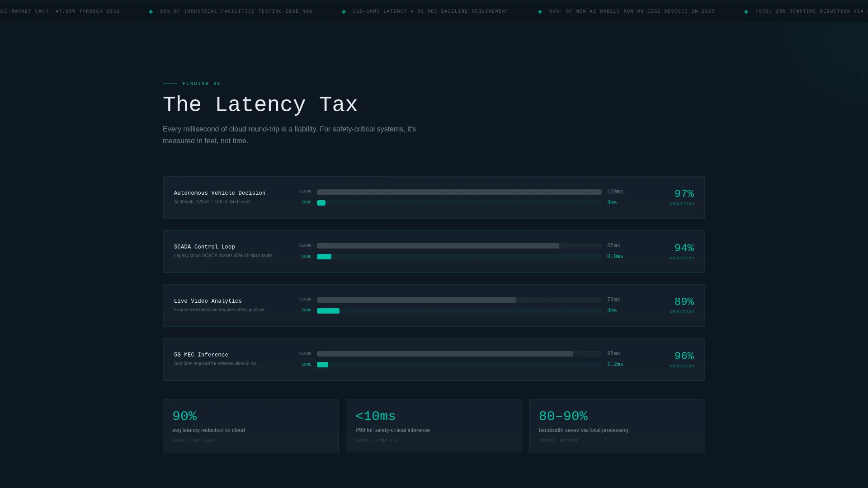868x488 pixels.
Task: Open the 90% avg latency reduction card
Action: point(250,426)
